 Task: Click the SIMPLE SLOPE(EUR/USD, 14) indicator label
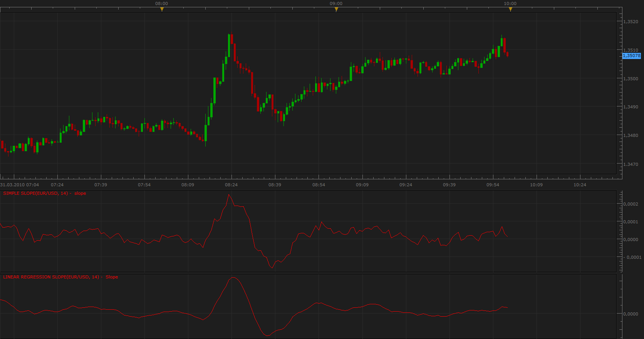35,193
